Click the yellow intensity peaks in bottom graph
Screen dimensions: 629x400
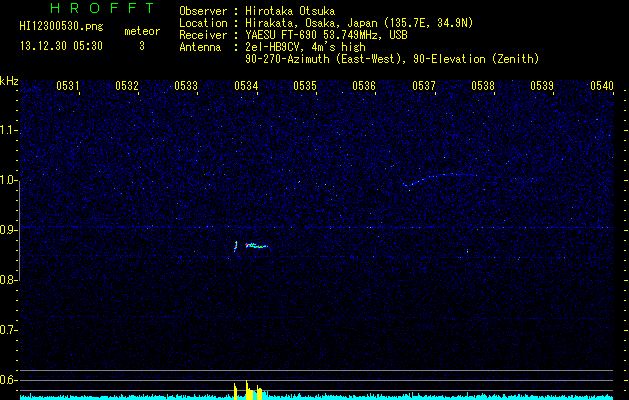(x=248, y=390)
